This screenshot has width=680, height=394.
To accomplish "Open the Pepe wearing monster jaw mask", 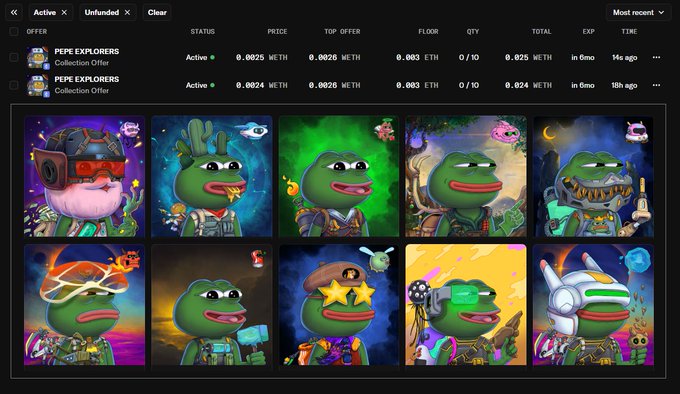I will [593, 176].
